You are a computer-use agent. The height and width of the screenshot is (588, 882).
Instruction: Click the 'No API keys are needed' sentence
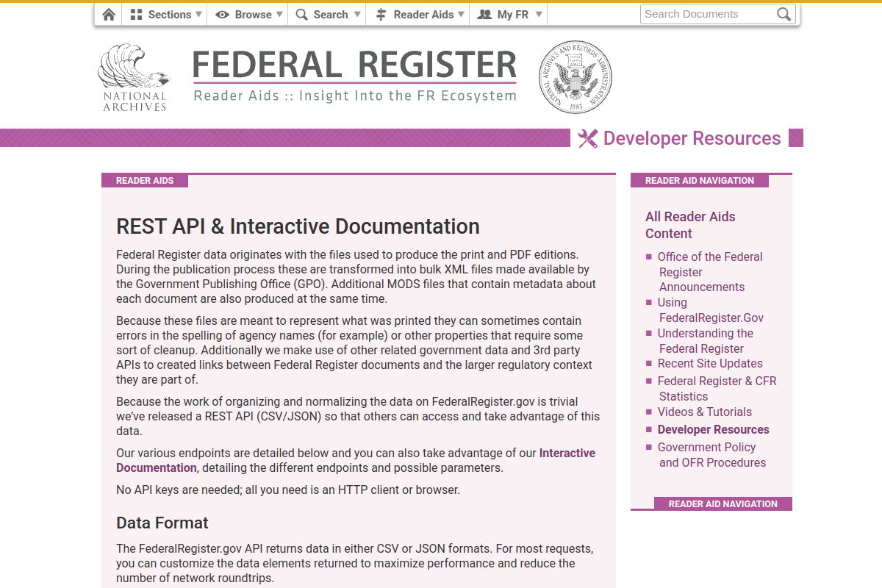point(288,490)
